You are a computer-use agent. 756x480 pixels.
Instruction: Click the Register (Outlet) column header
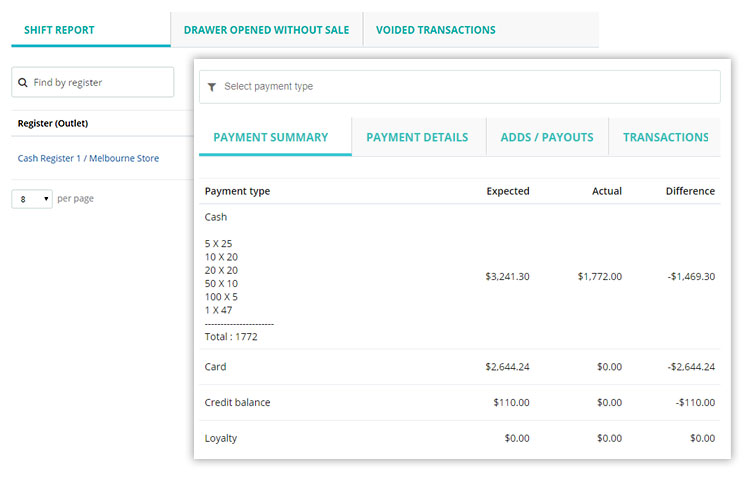53,123
